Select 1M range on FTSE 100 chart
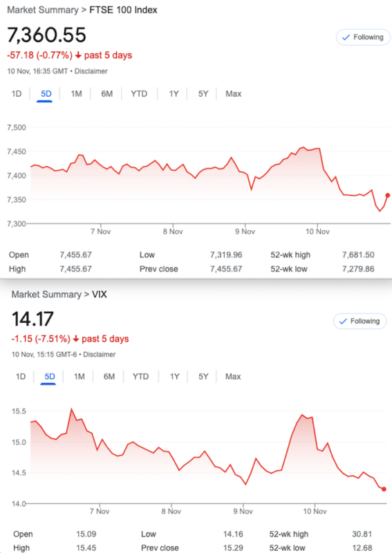 (76, 94)
